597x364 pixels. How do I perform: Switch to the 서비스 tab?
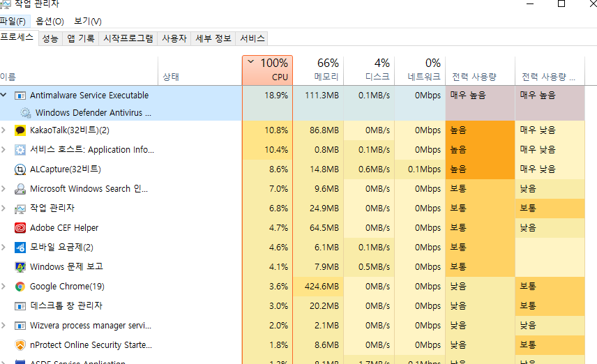(x=252, y=38)
